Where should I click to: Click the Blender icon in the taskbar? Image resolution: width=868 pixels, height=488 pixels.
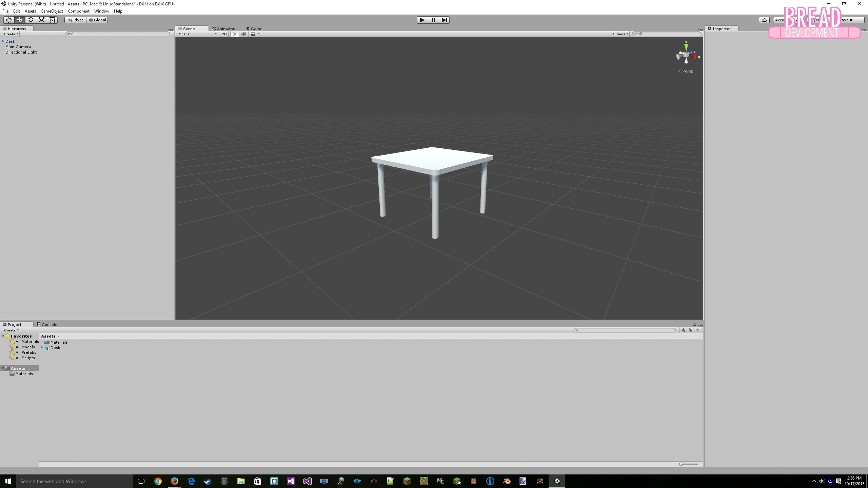tap(507, 481)
